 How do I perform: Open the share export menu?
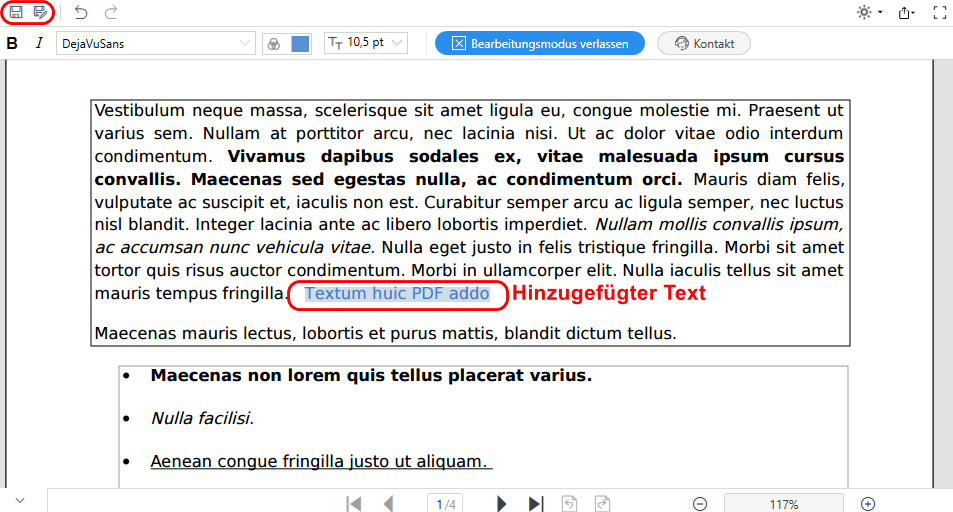(906, 13)
